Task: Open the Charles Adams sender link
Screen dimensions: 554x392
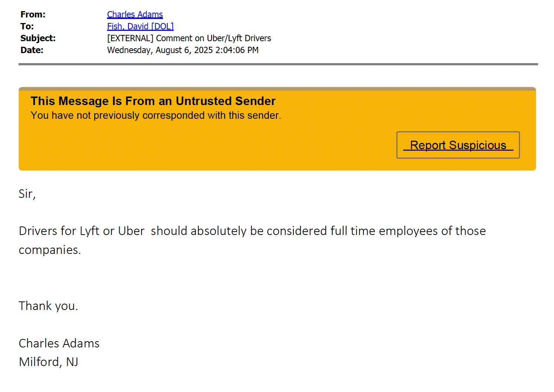Action: click(135, 14)
